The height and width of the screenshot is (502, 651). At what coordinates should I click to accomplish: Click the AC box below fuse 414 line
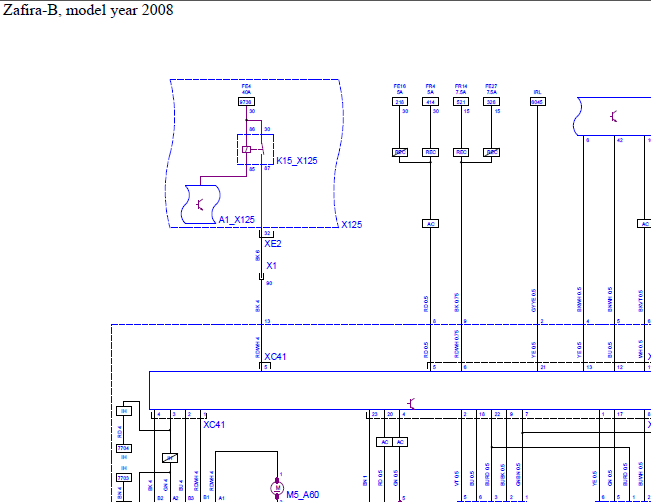(431, 224)
